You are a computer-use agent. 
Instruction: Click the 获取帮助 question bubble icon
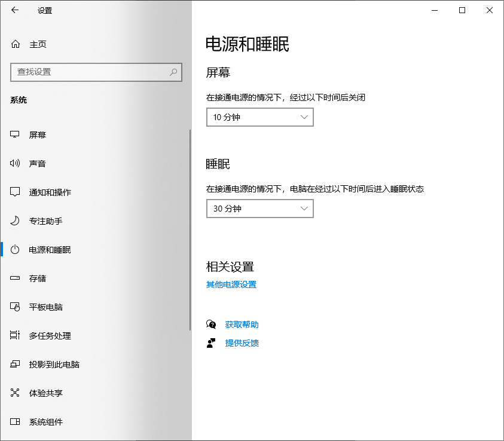(x=211, y=324)
